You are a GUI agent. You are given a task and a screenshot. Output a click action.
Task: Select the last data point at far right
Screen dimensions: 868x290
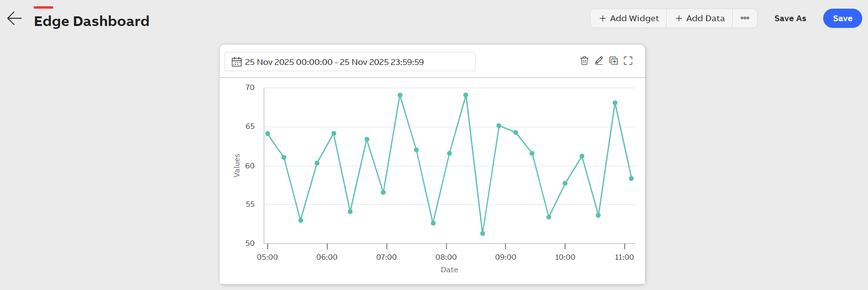point(631,178)
